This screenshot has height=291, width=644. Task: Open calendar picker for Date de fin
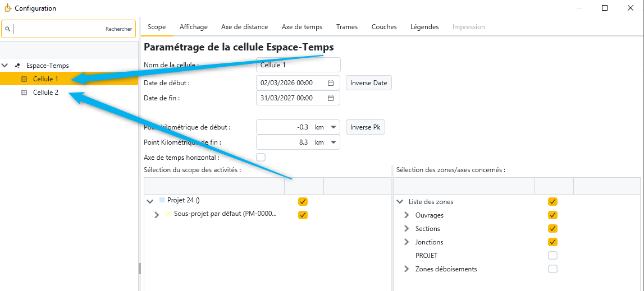[x=331, y=98]
